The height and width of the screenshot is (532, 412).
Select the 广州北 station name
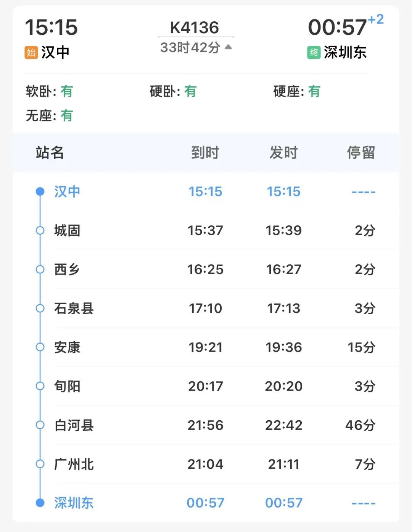tap(74, 464)
